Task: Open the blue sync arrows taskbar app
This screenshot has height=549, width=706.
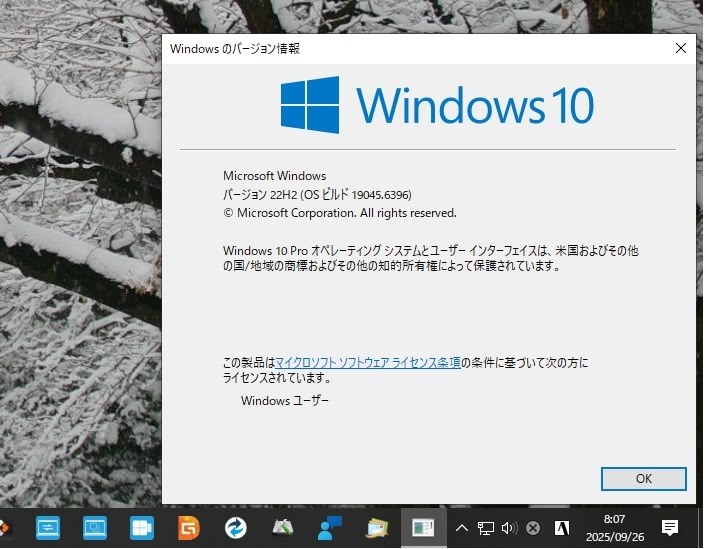Action: (x=236, y=527)
